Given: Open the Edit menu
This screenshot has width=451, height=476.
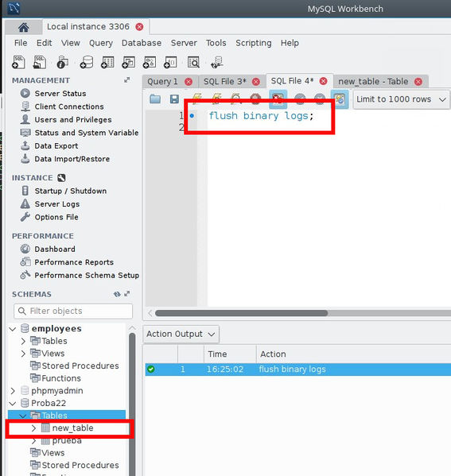Looking at the screenshot, I should 44,43.
